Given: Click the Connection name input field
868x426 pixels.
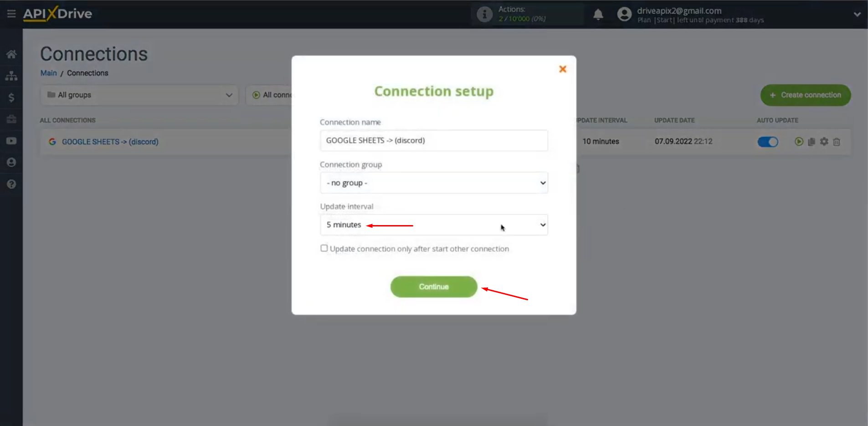Looking at the screenshot, I should click(433, 140).
